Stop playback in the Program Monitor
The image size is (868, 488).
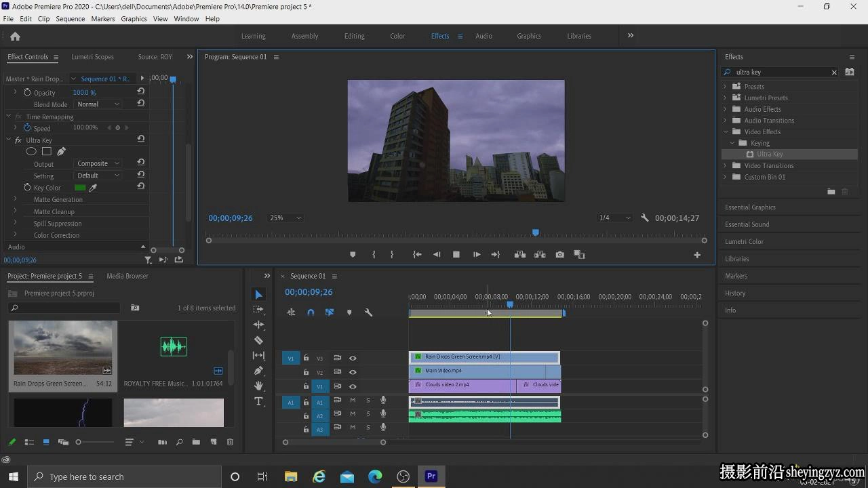[456, 255]
